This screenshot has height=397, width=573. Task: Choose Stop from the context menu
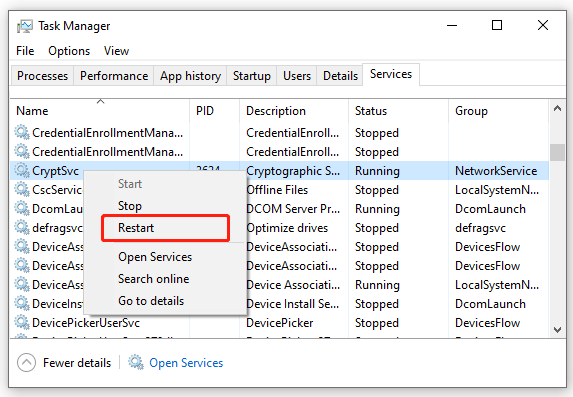(165, 206)
